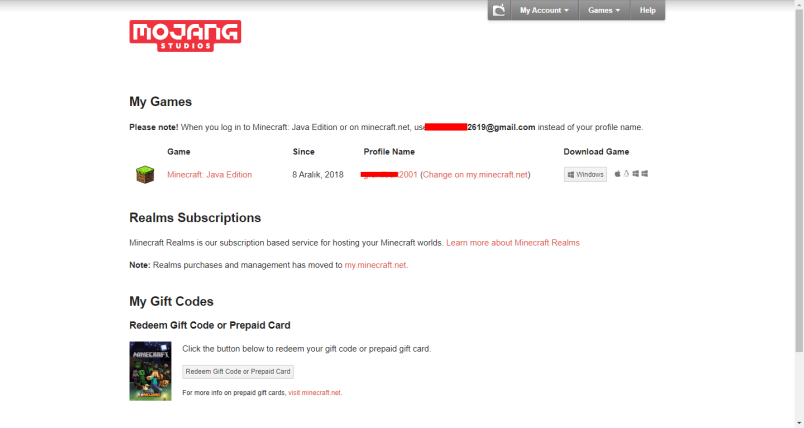Viewport: 804px width, 428px height.
Task: Click the Minecraft gift card cover image
Action: point(150,371)
